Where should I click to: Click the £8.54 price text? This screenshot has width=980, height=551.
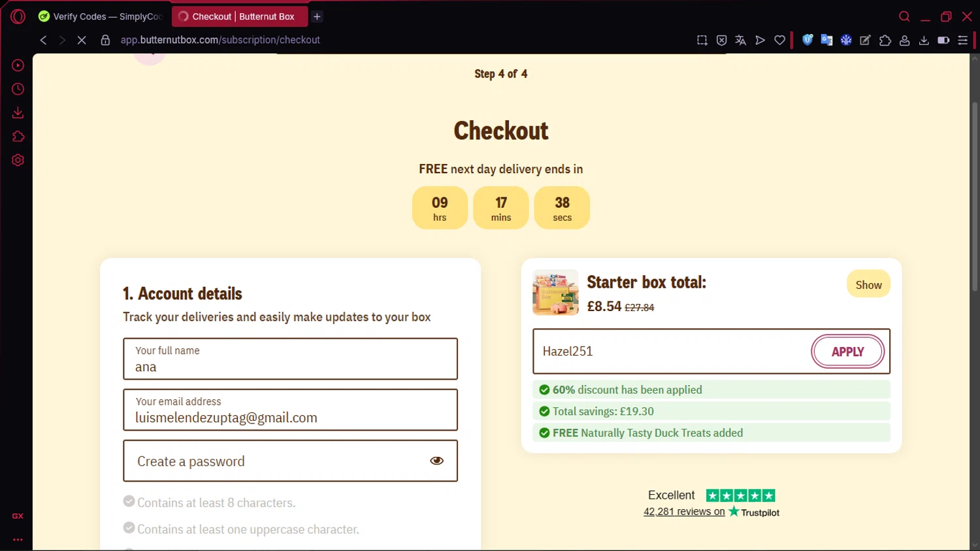tap(604, 307)
